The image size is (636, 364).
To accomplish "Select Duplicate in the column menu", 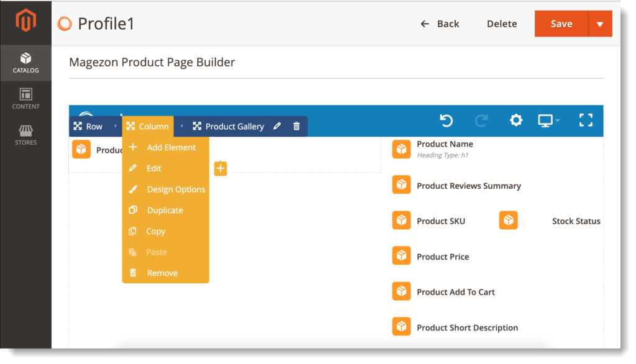I will (165, 210).
